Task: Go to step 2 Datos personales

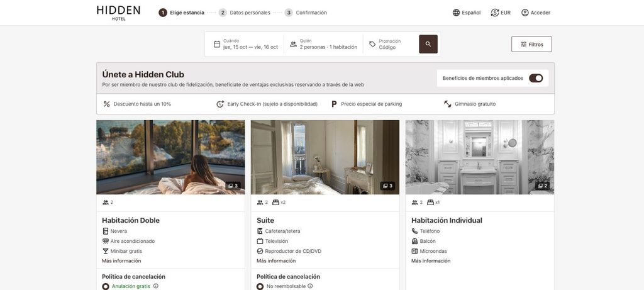Action: click(x=245, y=13)
